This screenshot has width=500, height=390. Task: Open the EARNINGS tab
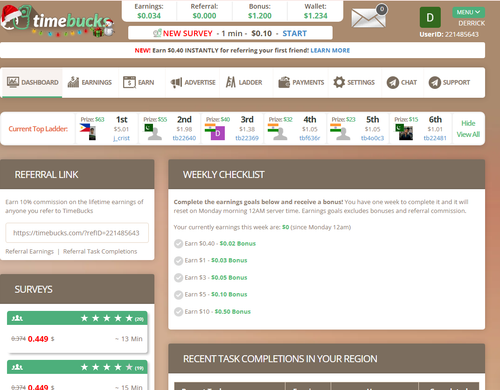tap(89, 82)
